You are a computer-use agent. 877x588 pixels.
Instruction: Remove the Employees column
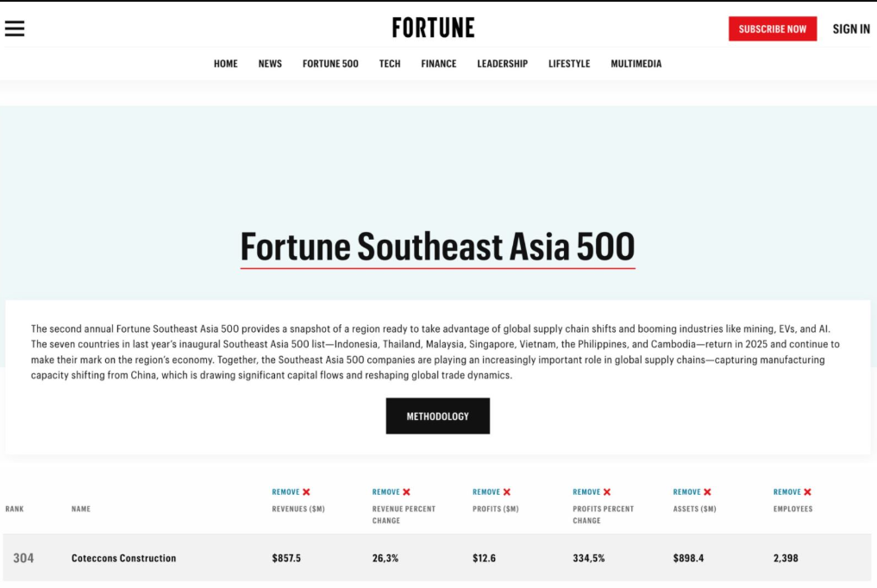pos(792,492)
